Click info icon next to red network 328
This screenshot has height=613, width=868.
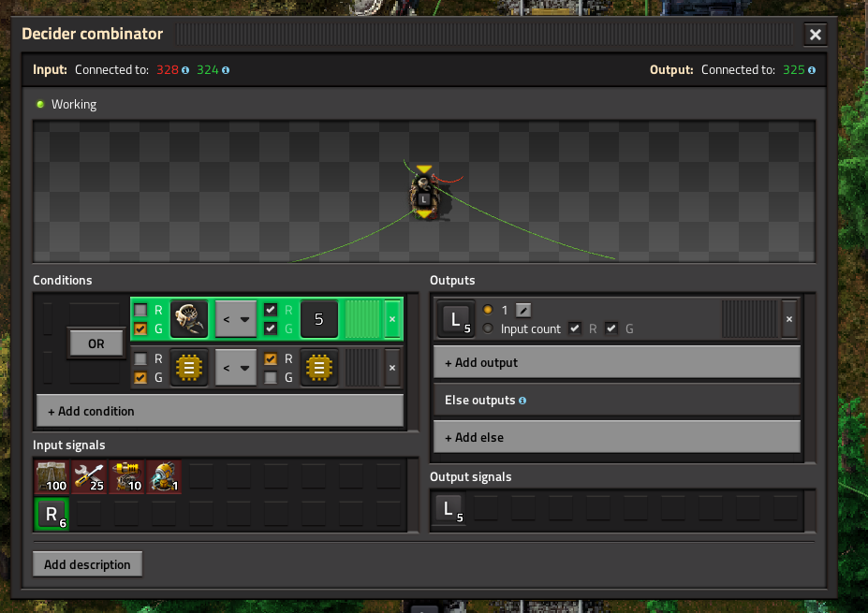tap(185, 70)
